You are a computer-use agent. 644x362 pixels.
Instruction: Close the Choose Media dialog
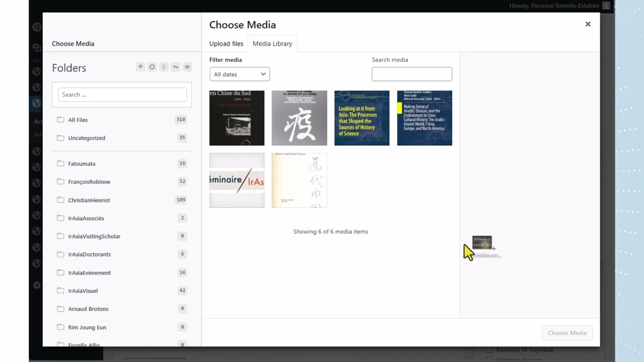(588, 24)
